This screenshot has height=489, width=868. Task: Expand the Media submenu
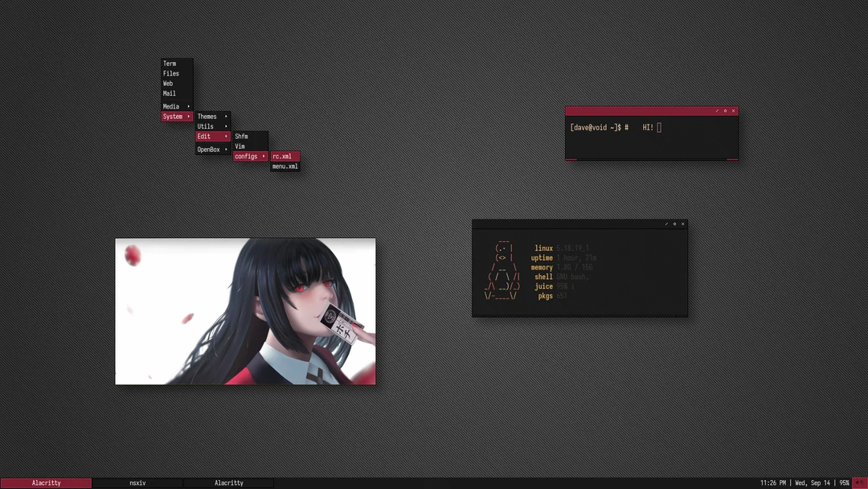pyautogui.click(x=171, y=105)
